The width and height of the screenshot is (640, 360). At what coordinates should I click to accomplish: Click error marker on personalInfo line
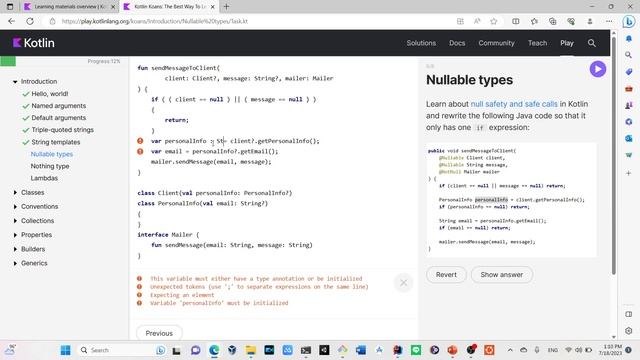pos(140,141)
